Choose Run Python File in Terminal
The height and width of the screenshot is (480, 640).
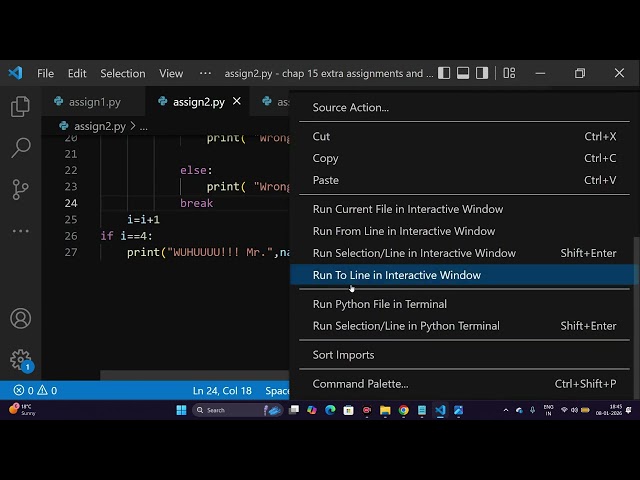pyautogui.click(x=464, y=304)
